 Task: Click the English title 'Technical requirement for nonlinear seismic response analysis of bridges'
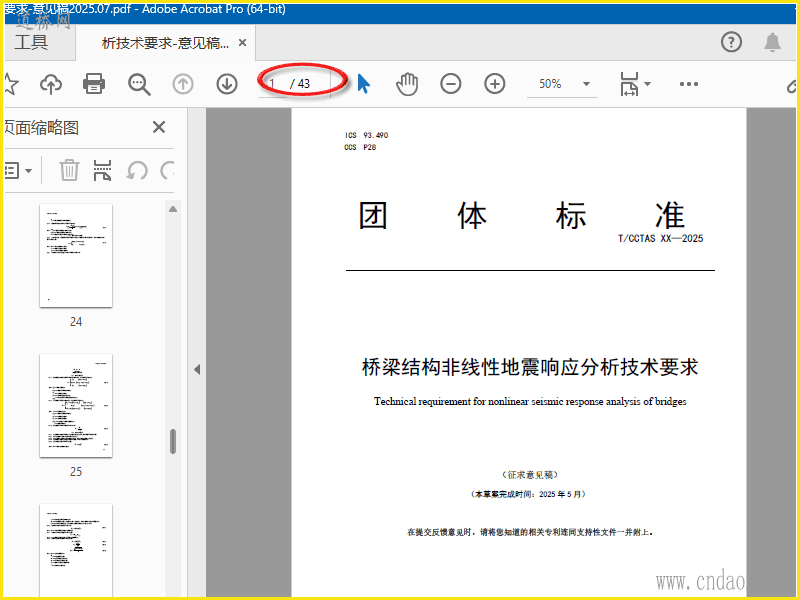[530, 402]
